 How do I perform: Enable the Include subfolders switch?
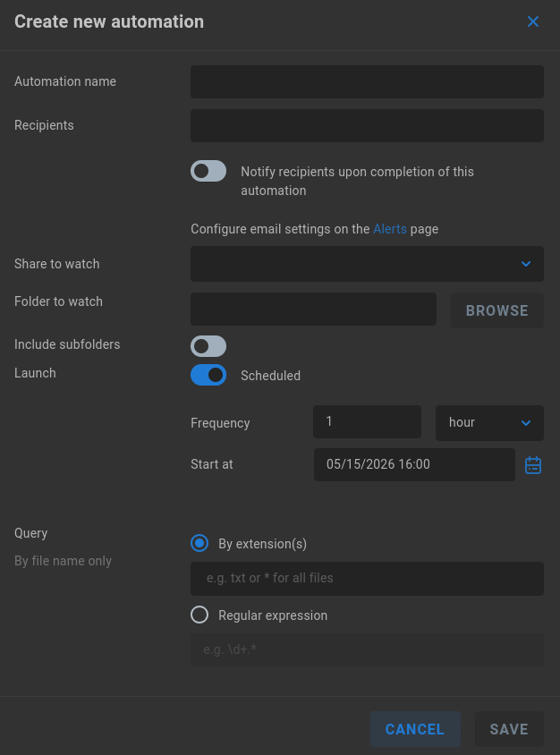tap(208, 345)
